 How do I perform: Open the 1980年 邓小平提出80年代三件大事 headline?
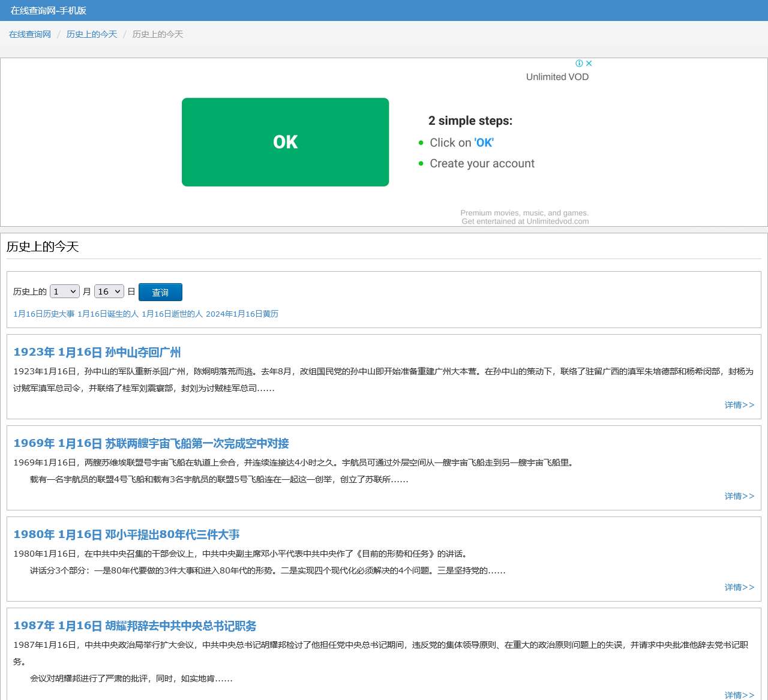(127, 534)
